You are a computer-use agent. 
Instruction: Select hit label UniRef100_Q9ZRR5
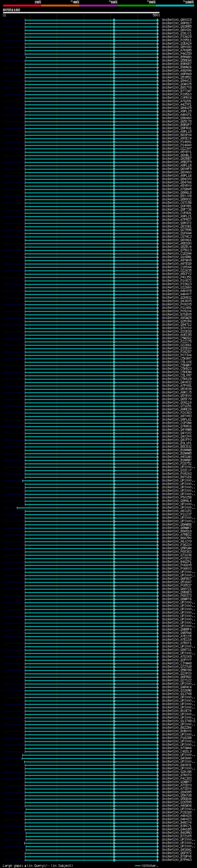coord(176,26)
